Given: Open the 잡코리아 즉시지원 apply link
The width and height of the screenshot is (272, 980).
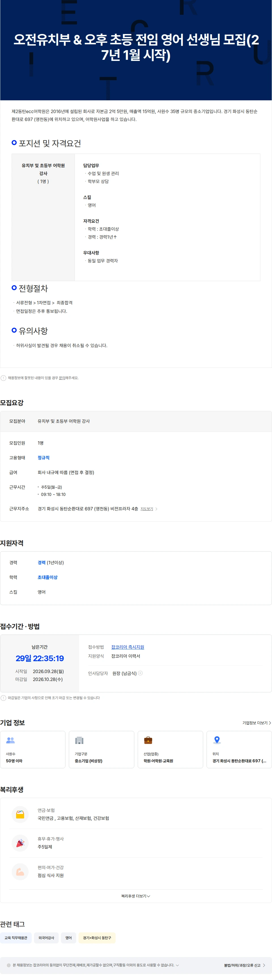Looking at the screenshot, I should coord(127,647).
